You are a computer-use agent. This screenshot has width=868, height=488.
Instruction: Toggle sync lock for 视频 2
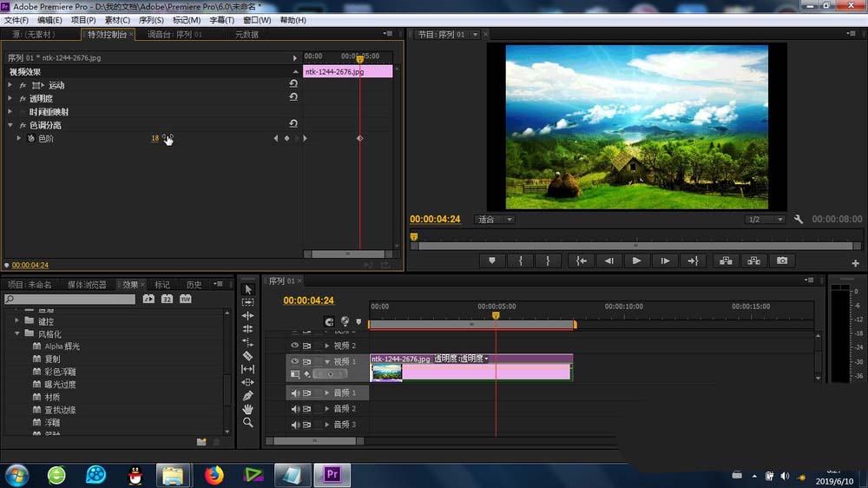pyautogui.click(x=306, y=346)
